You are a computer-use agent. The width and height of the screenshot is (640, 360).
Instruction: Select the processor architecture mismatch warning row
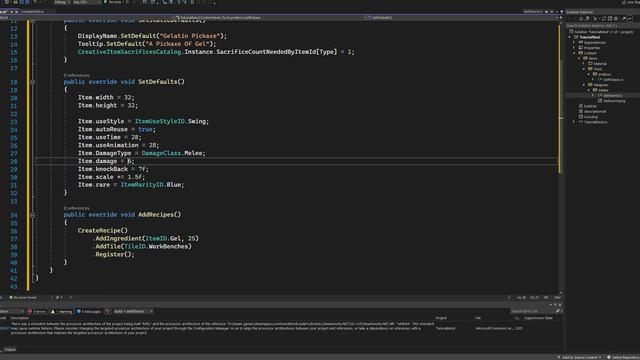click(x=282, y=328)
